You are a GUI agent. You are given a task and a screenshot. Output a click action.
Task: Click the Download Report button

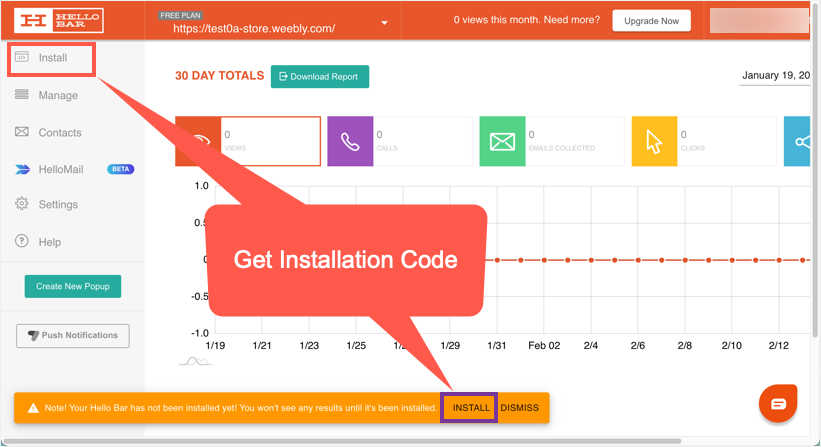click(x=319, y=76)
